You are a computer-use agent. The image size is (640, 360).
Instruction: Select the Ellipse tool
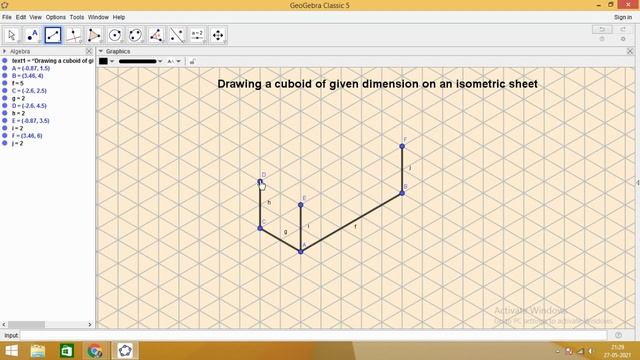[x=136, y=35]
